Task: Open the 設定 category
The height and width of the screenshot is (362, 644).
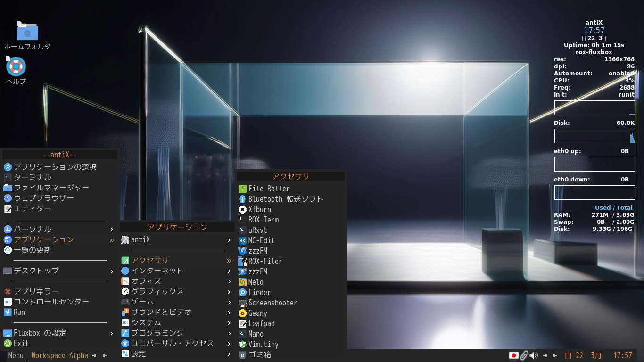Action: [x=177, y=354]
